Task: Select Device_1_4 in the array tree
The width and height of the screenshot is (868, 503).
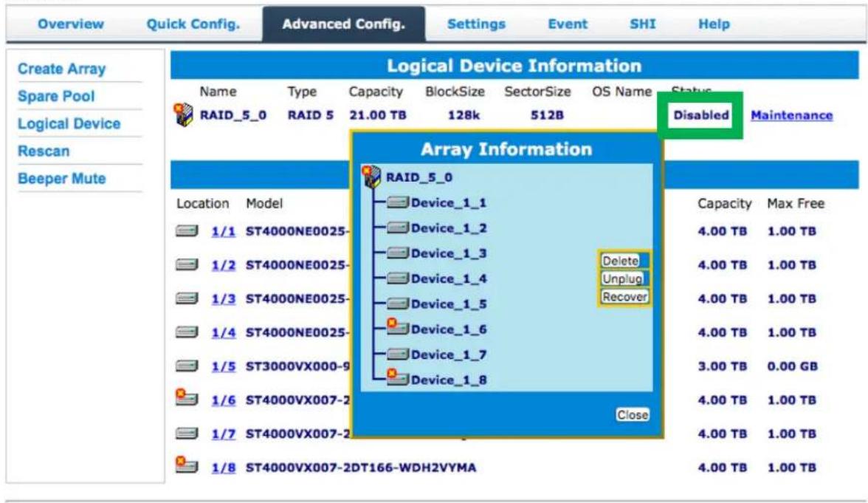Action: [x=449, y=278]
